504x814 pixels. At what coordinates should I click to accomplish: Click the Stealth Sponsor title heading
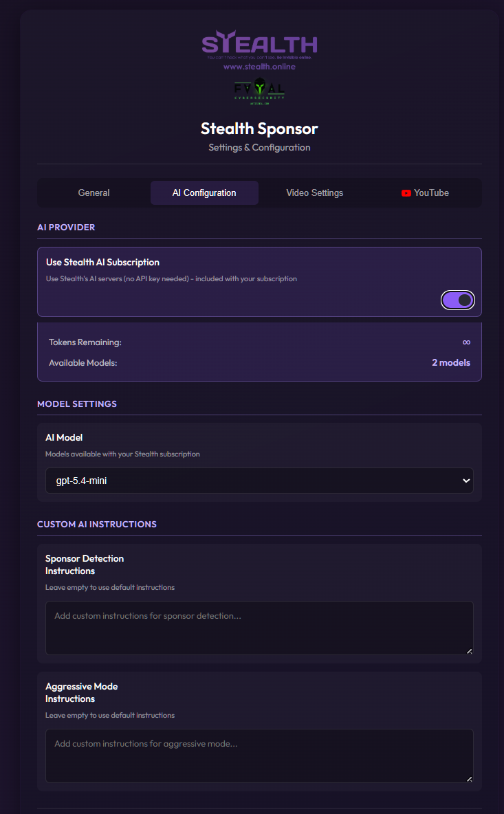(x=259, y=129)
